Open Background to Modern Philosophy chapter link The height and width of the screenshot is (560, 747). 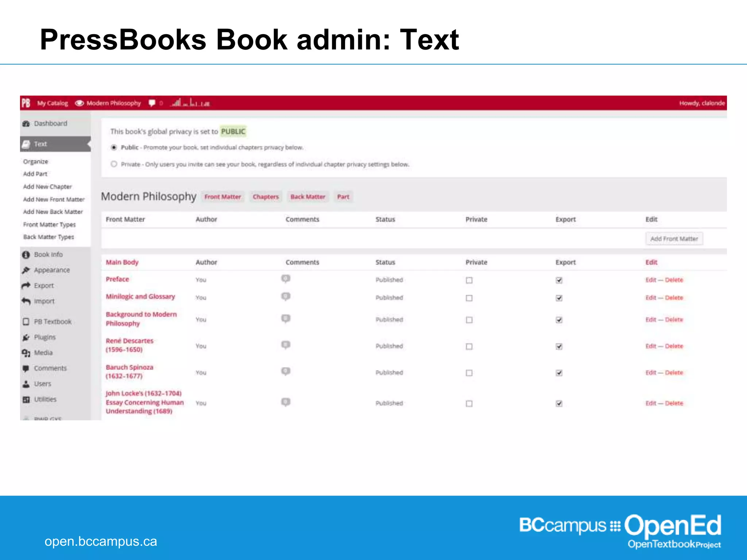click(x=141, y=319)
